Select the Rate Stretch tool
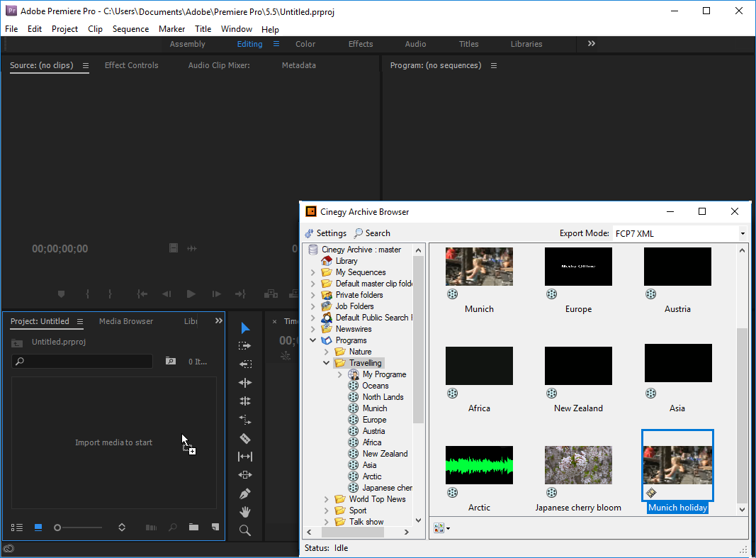 (x=245, y=420)
